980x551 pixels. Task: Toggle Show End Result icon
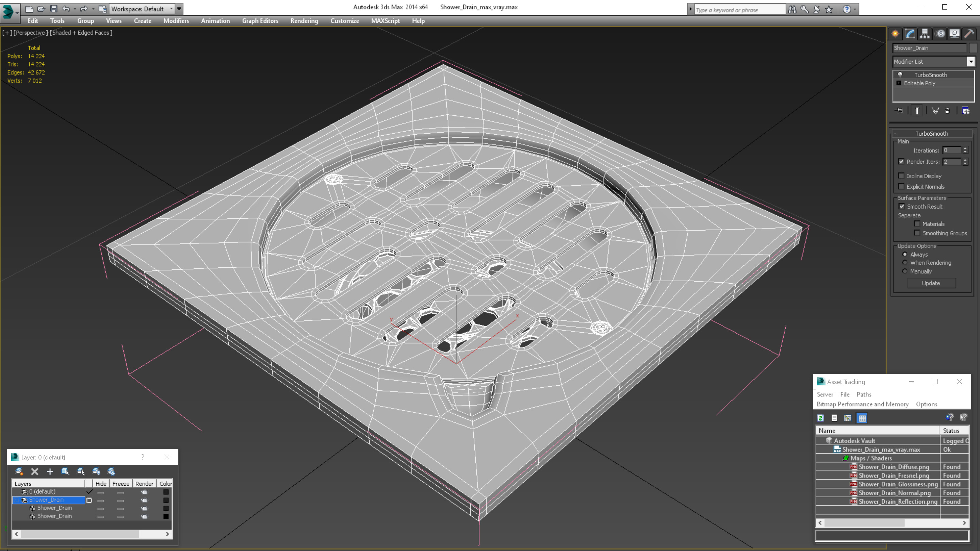[x=917, y=111]
